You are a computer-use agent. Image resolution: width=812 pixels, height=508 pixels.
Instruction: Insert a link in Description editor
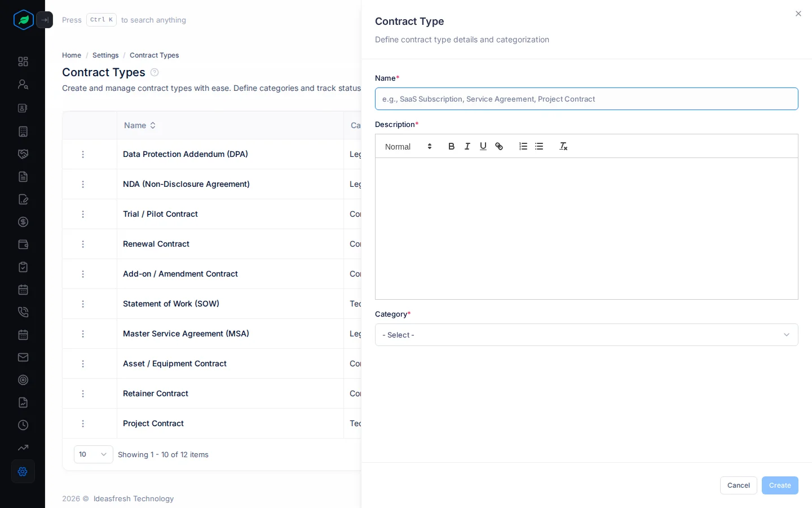click(x=499, y=146)
